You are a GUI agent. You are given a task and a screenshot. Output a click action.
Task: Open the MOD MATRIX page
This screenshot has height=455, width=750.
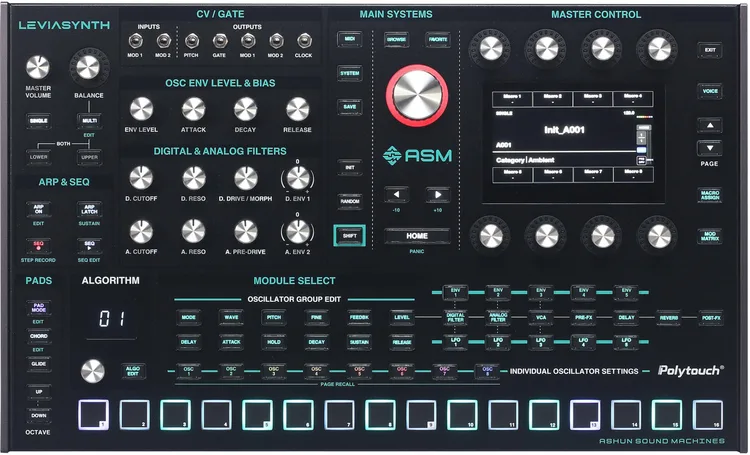[709, 236]
